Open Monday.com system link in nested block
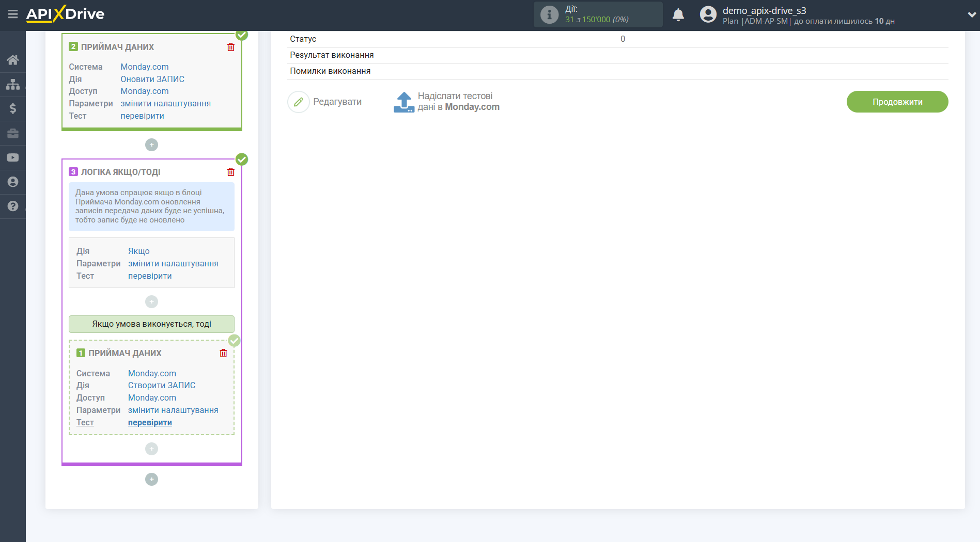The width and height of the screenshot is (980, 542). (152, 373)
